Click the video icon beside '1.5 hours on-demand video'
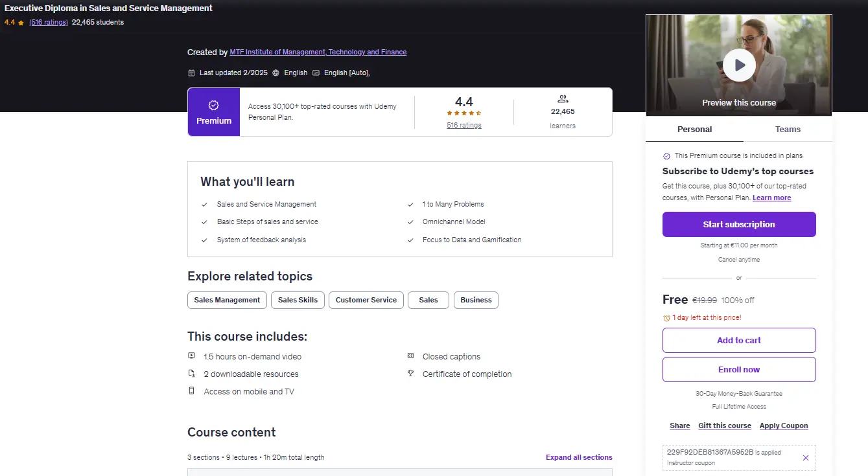 coord(191,356)
